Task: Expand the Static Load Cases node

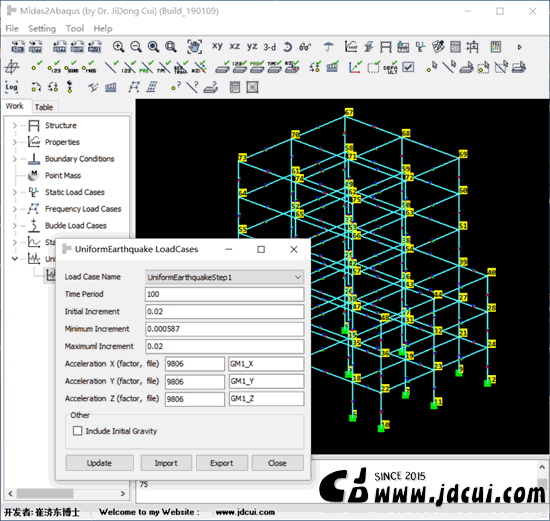Action: tap(15, 192)
